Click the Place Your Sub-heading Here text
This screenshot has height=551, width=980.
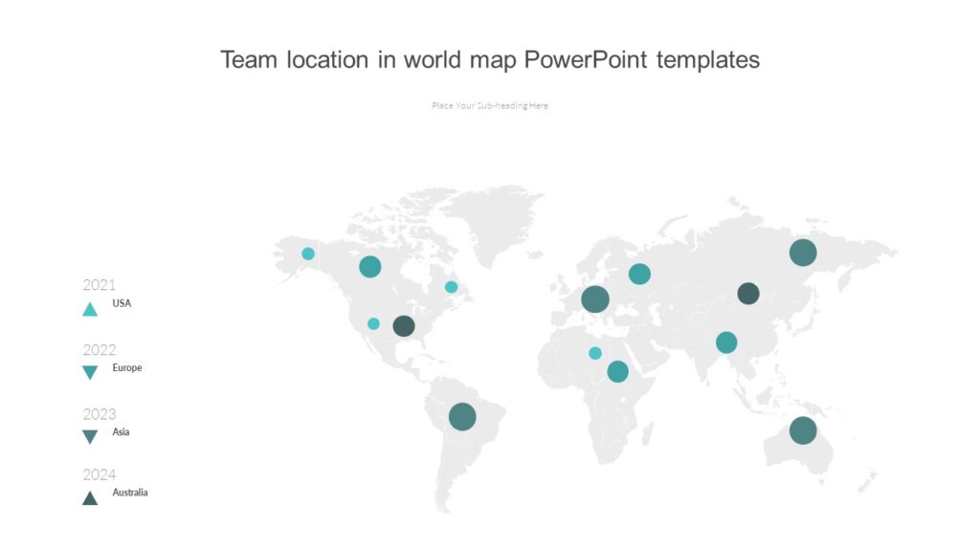click(x=490, y=105)
